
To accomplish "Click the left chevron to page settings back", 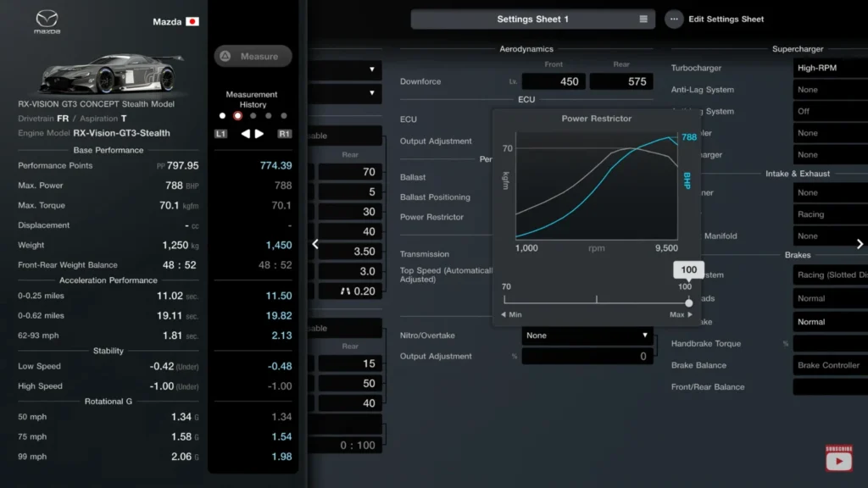I will (x=315, y=244).
